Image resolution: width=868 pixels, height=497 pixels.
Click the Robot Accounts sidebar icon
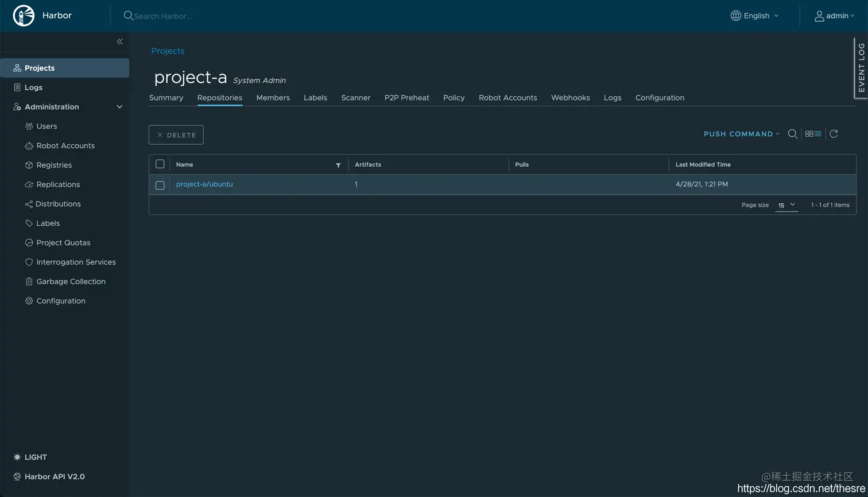pyautogui.click(x=29, y=146)
